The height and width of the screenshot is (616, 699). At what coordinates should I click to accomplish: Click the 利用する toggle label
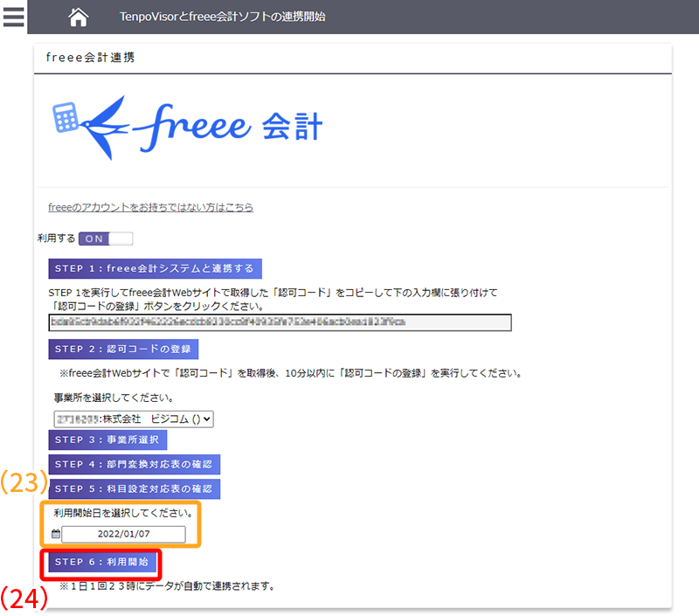point(56,239)
